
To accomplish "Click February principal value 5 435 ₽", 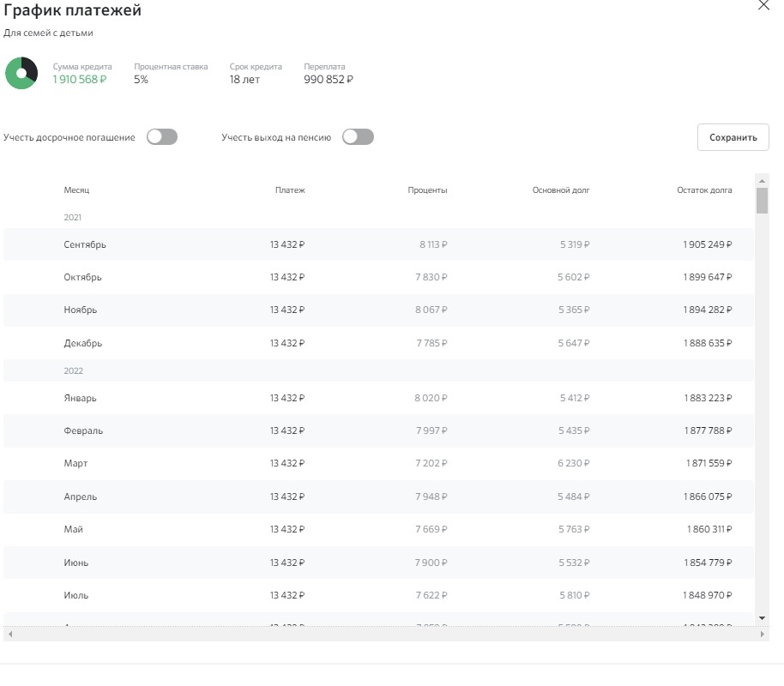I will (574, 430).
